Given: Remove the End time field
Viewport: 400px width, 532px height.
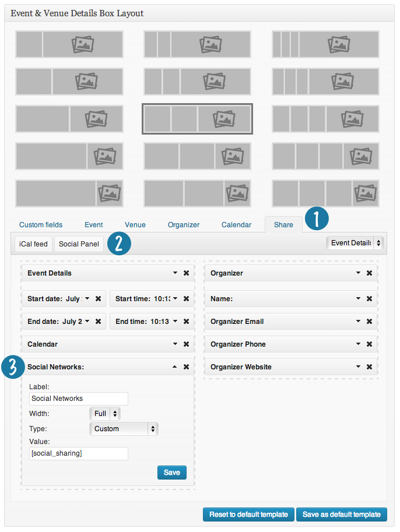Looking at the screenshot, I should [186, 322].
